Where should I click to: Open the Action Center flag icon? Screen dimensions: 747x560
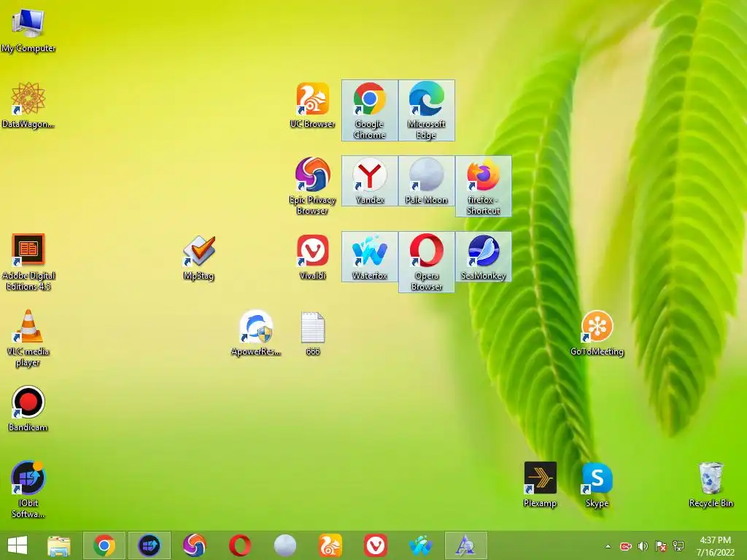[x=661, y=546]
